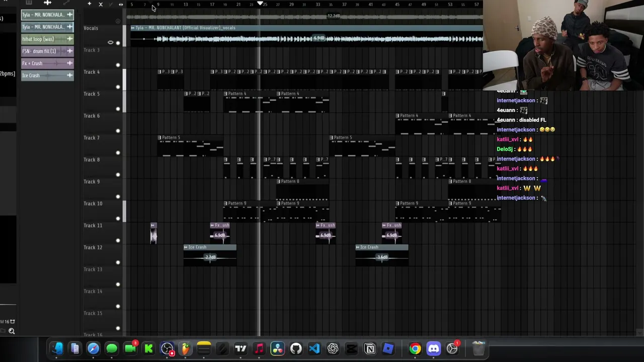Click the -12.2dB overview strip above the playlist
This screenshot has height=362, width=644.
click(x=304, y=16)
